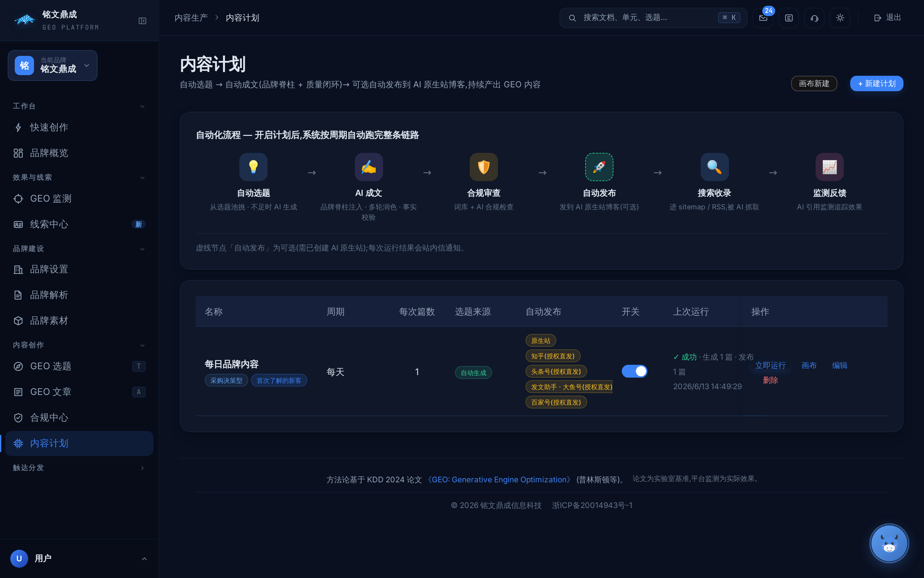The image size is (924, 578).
Task: Click 退出 to log out
Action: coord(887,18)
